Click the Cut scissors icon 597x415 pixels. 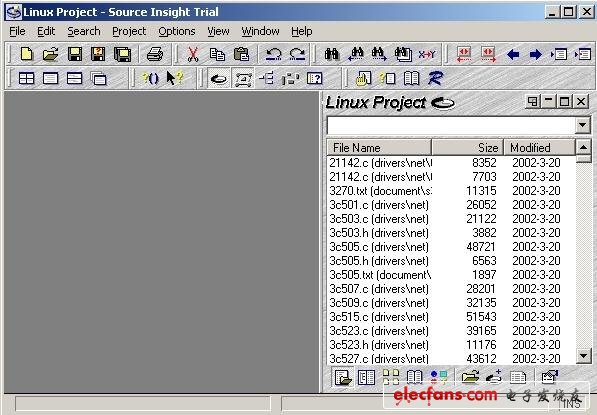click(193, 54)
